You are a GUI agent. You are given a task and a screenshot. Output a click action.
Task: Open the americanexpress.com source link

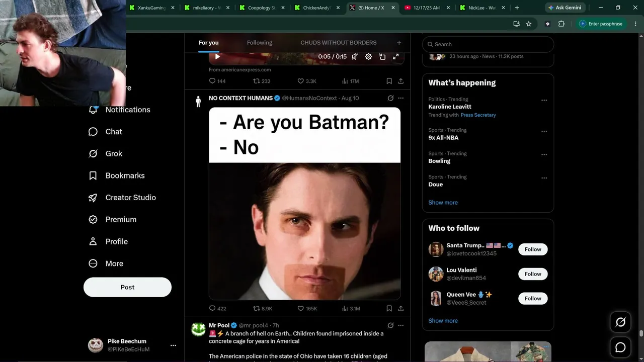[x=240, y=70]
